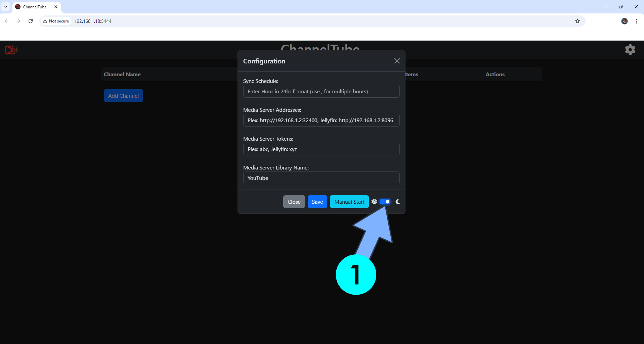This screenshot has width=644, height=344.
Task: Reload the page in the browser
Action: (x=31, y=21)
